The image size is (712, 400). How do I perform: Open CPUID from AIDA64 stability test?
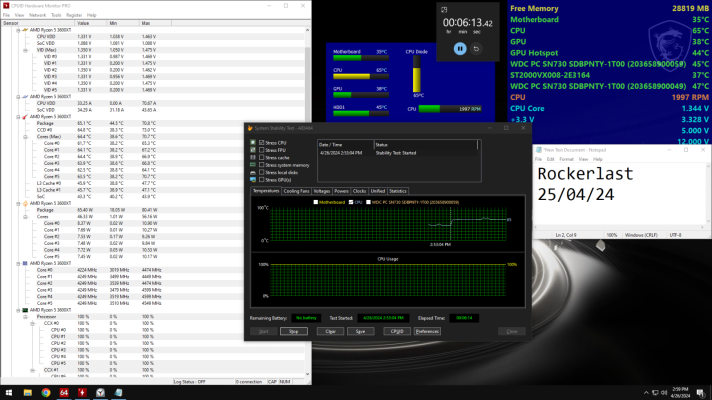click(397, 331)
